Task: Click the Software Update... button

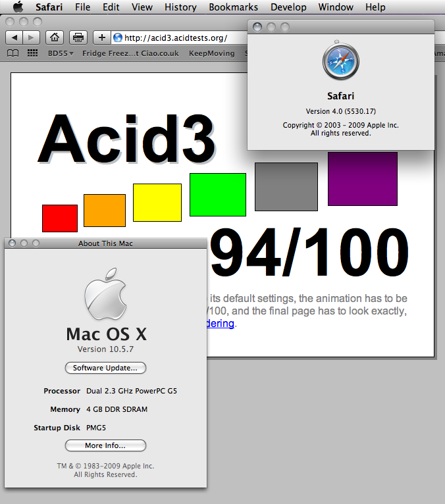Action: pos(105,368)
